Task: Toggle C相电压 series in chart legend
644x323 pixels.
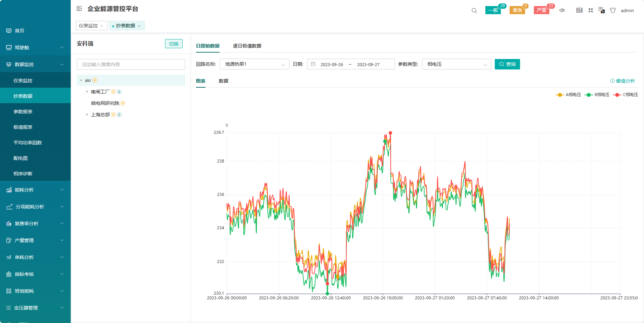Action: pos(625,95)
